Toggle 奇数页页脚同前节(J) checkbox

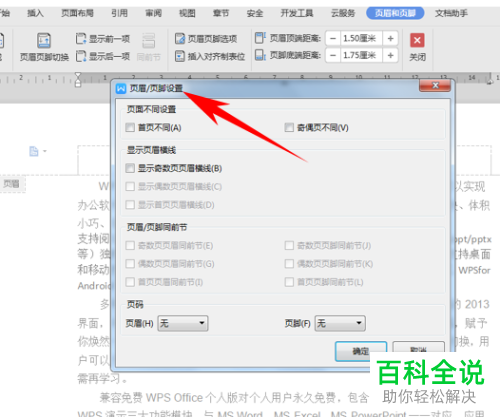point(289,246)
